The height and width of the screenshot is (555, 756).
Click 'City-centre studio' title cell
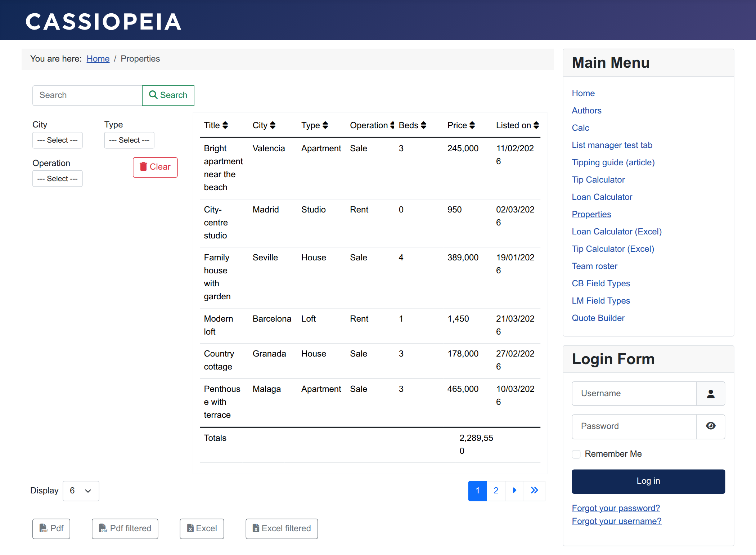point(216,223)
